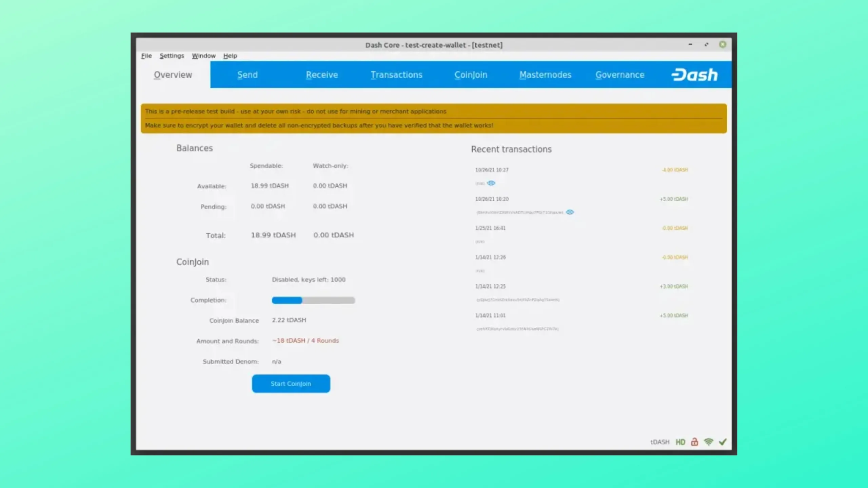This screenshot has width=868, height=488.
Task: Click the green sync checkmark icon
Action: pyautogui.click(x=723, y=442)
